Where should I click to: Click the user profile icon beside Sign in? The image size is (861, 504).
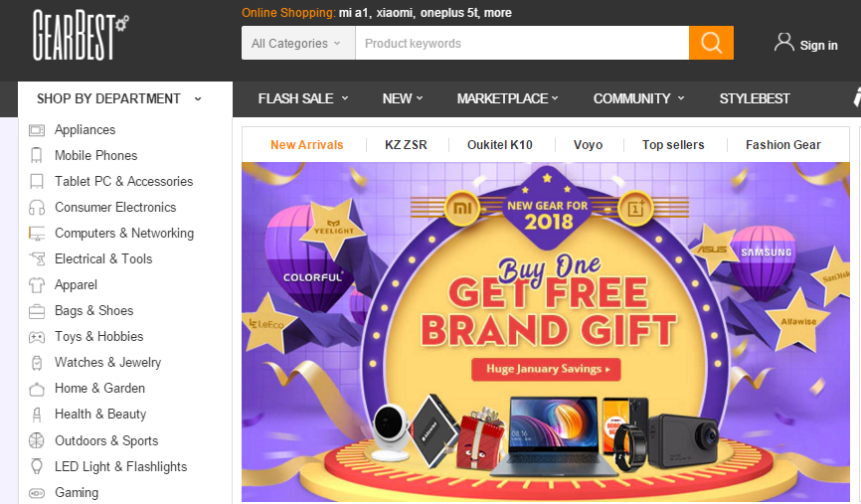click(x=784, y=43)
